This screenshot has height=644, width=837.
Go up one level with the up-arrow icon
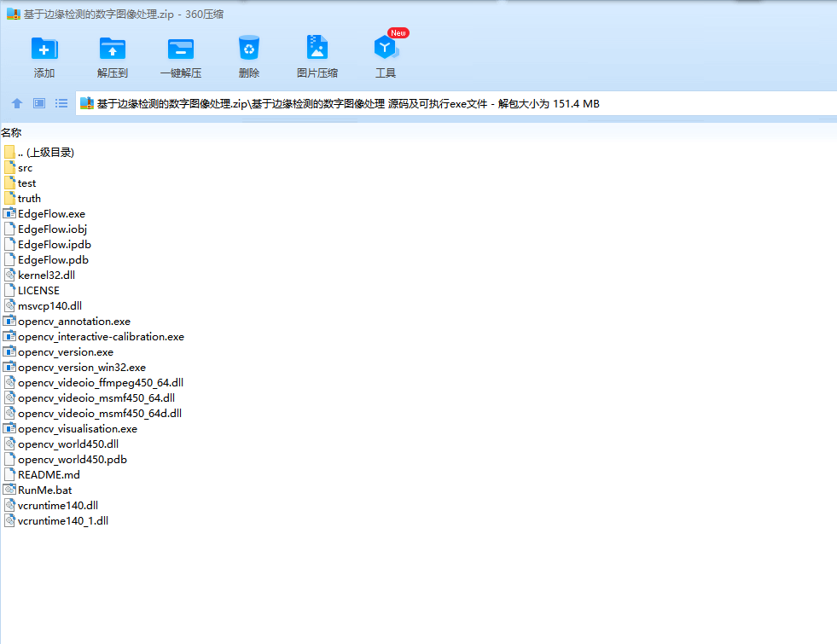17,103
